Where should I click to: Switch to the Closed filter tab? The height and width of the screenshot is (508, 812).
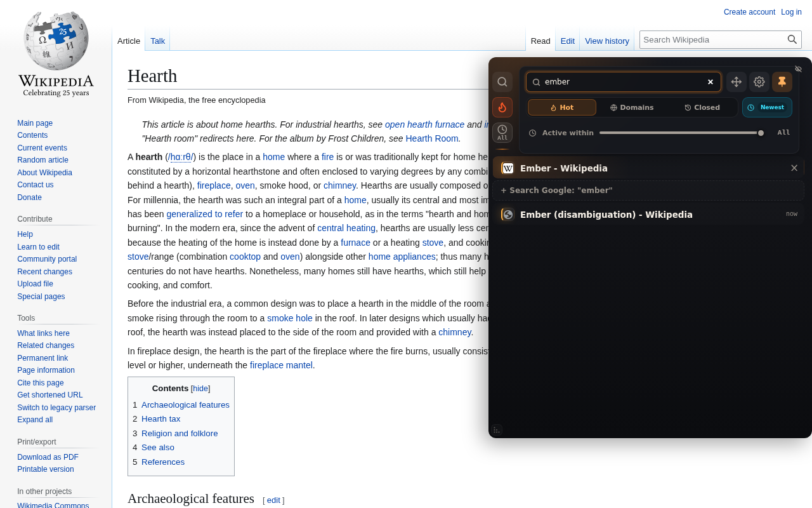pos(702,107)
